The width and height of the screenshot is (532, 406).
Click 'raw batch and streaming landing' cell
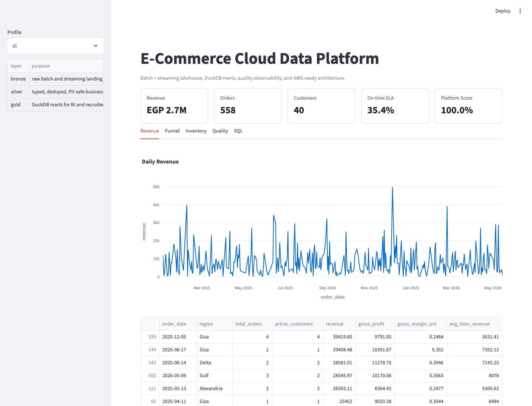[x=66, y=79]
